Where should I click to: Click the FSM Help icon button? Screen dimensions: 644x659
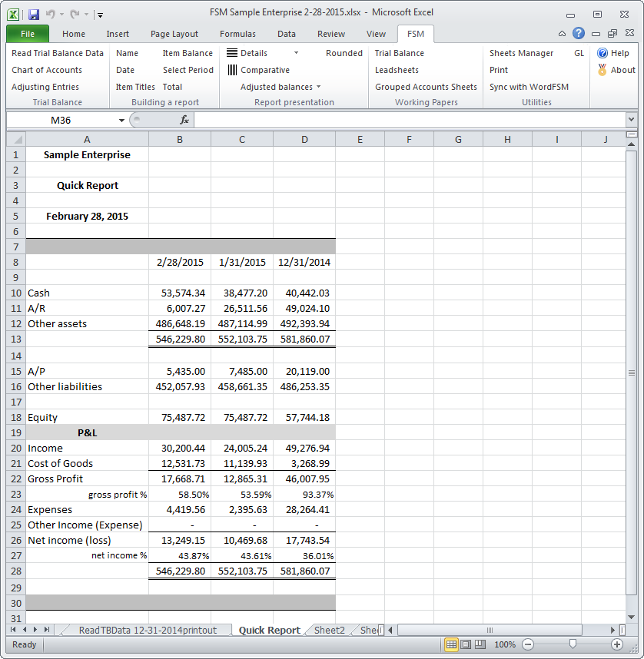tap(603, 53)
